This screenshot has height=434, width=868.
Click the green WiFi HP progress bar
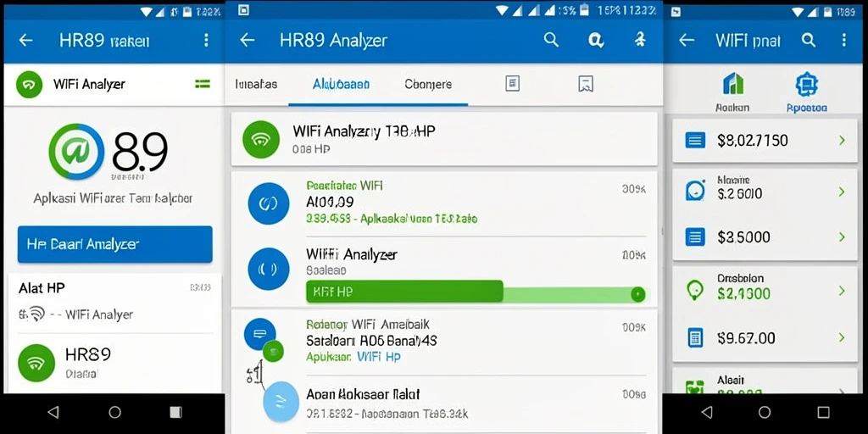pos(404,292)
